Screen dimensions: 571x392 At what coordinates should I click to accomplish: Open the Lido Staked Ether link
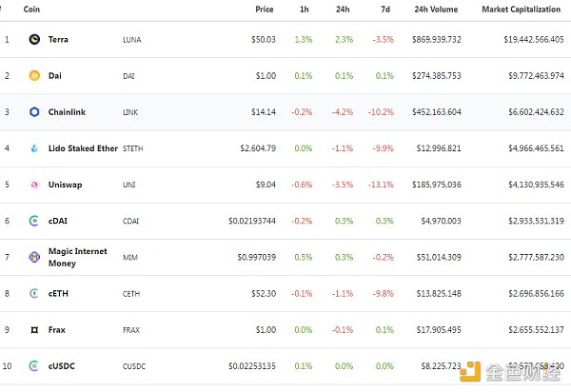coord(83,148)
